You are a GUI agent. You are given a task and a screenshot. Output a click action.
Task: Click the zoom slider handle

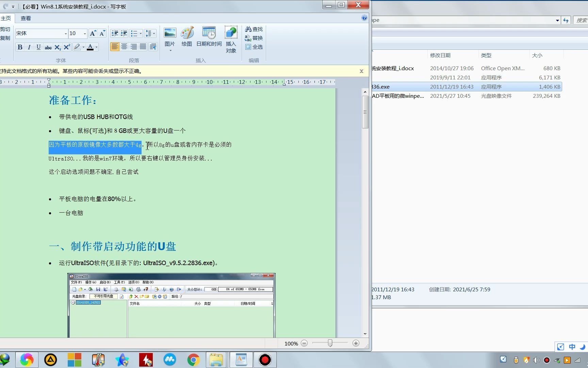(x=330, y=343)
